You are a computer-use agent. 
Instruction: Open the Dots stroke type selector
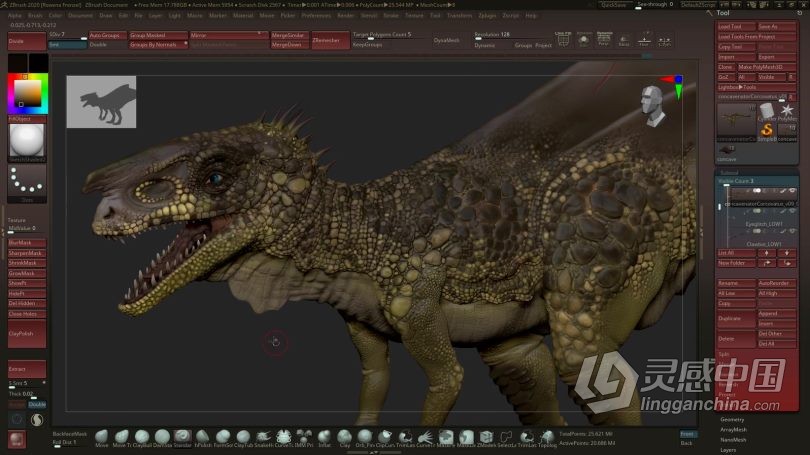tap(27, 183)
